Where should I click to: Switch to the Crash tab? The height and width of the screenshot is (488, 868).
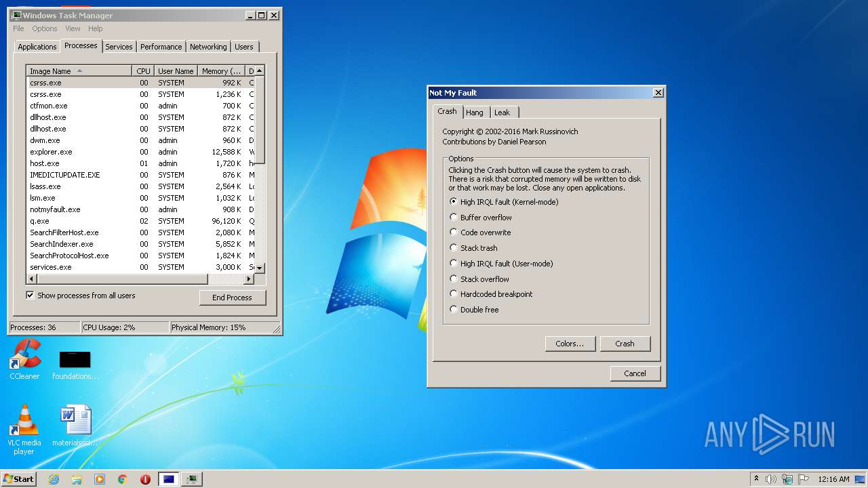(447, 111)
